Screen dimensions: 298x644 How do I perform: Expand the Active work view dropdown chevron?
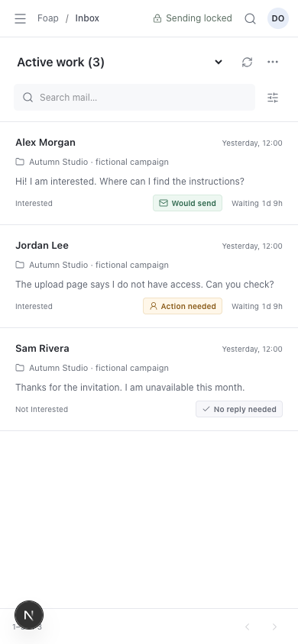point(219,62)
